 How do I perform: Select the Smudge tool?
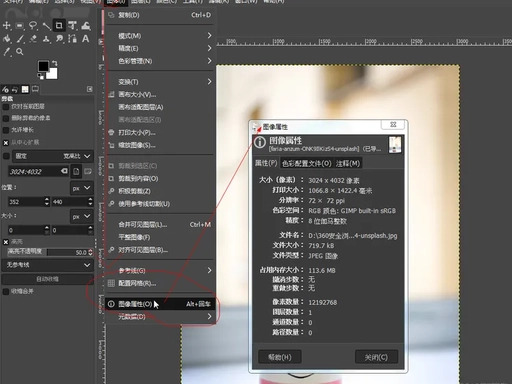(x=59, y=39)
